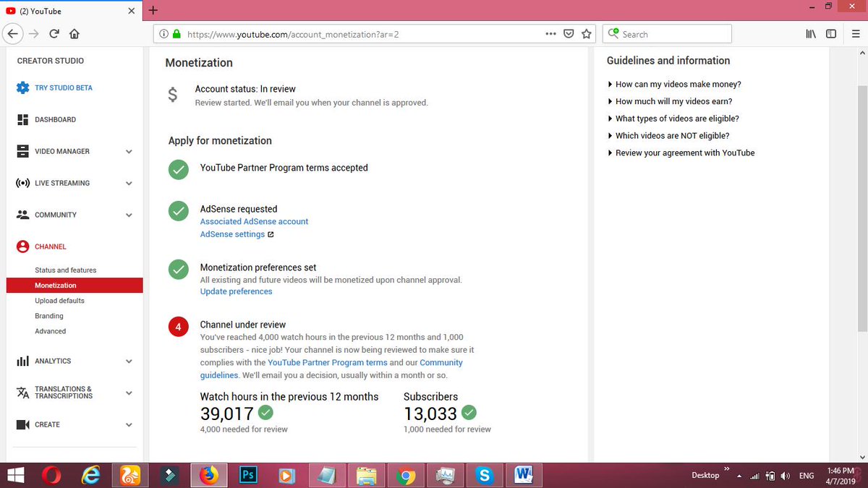Open Associated AdSense account link
Image resolution: width=868 pixels, height=488 pixels.
point(254,221)
